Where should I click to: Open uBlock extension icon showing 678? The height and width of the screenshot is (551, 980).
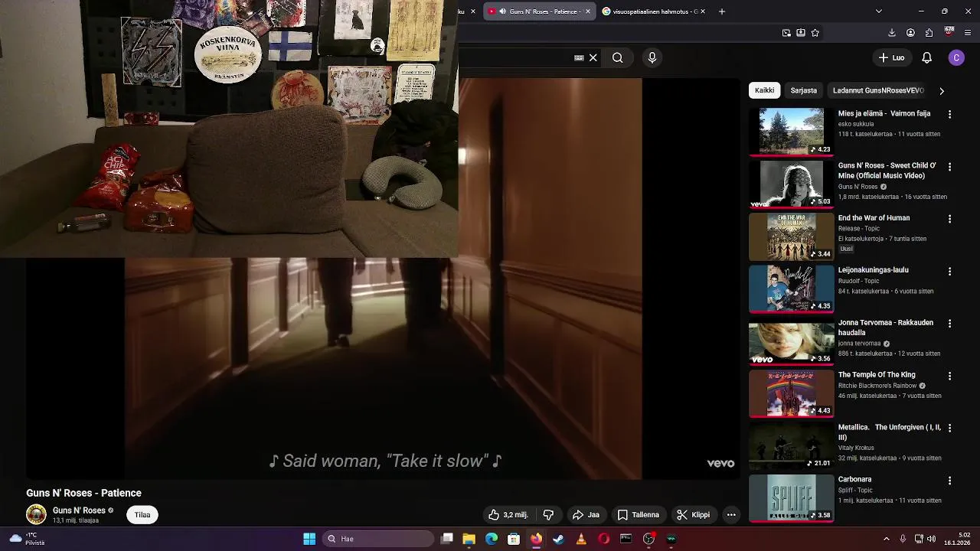pyautogui.click(x=949, y=32)
